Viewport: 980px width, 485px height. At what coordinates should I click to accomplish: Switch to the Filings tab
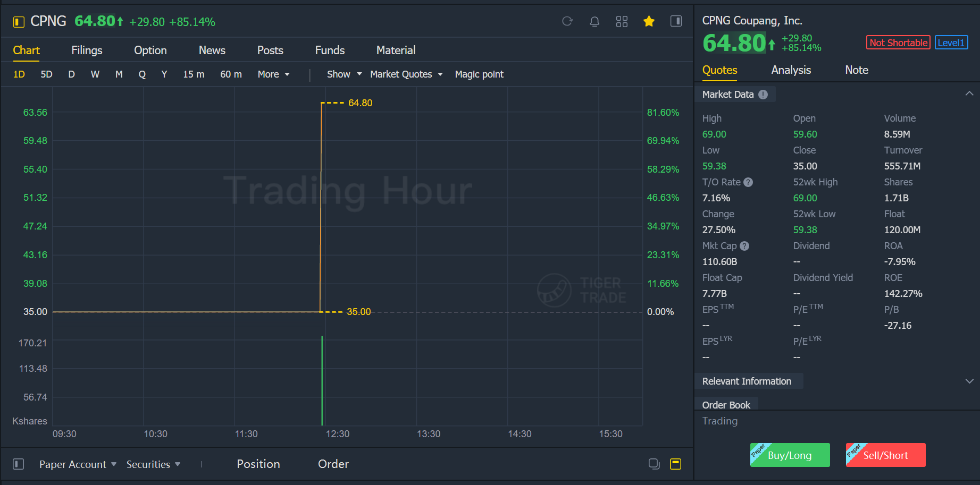coord(87,50)
